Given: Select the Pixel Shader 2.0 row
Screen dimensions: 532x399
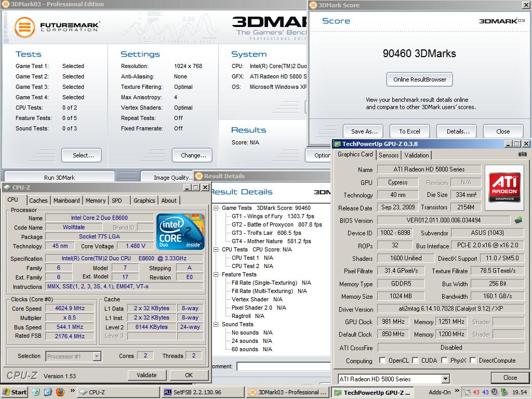Looking at the screenshot, I should click(x=259, y=308).
